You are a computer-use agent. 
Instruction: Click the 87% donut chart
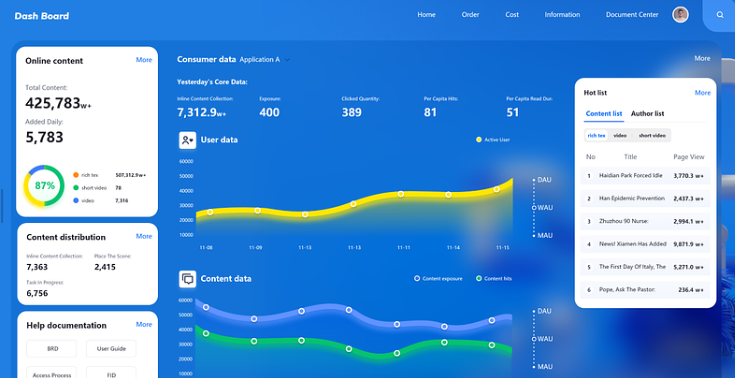pyautogui.click(x=45, y=185)
